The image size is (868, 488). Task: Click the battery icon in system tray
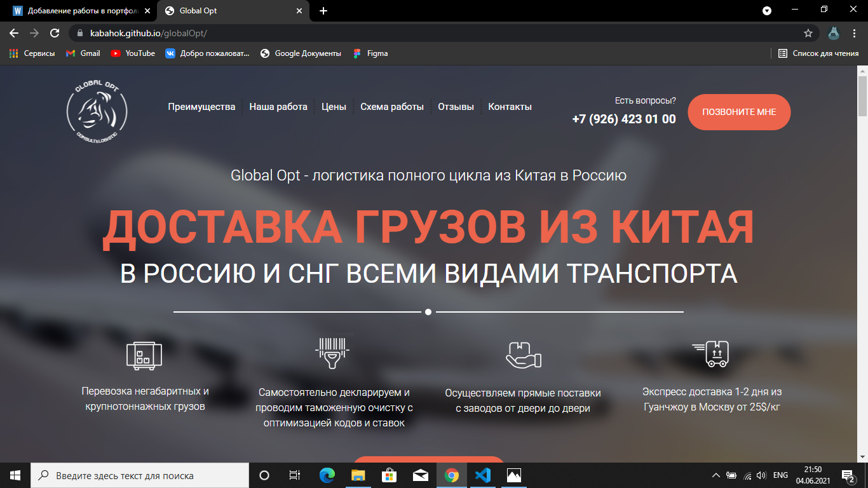click(x=732, y=475)
